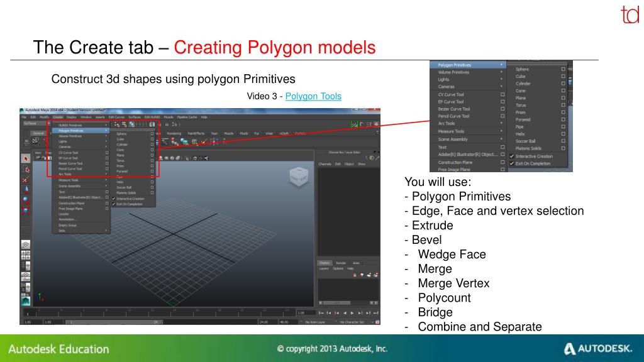Screen dimensions: 644x362
Task: Jump to end of playback range
Action: coord(375,313)
